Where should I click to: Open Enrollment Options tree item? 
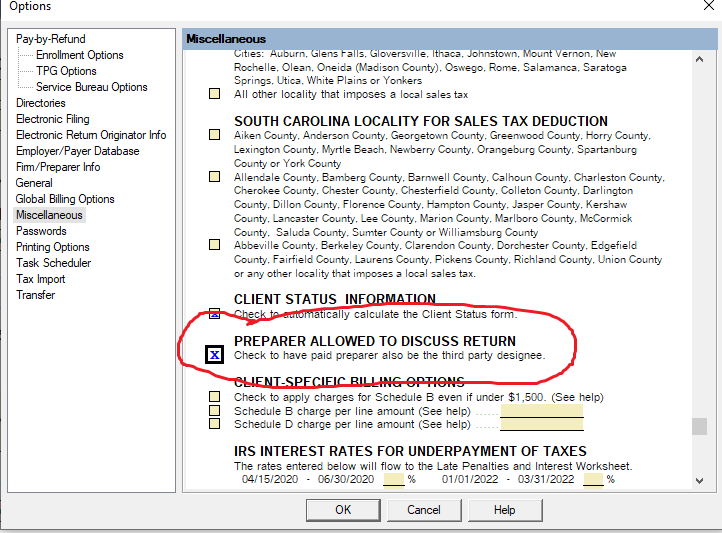pos(80,55)
